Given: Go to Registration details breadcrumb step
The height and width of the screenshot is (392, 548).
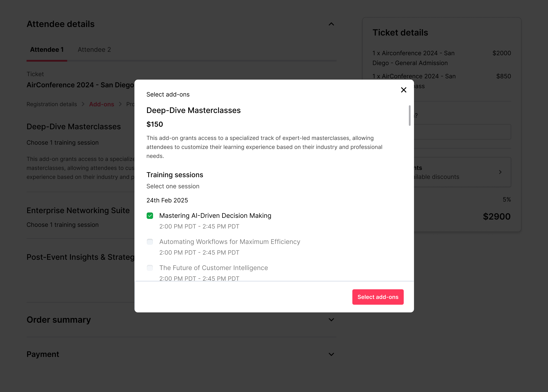Looking at the screenshot, I should [52, 104].
